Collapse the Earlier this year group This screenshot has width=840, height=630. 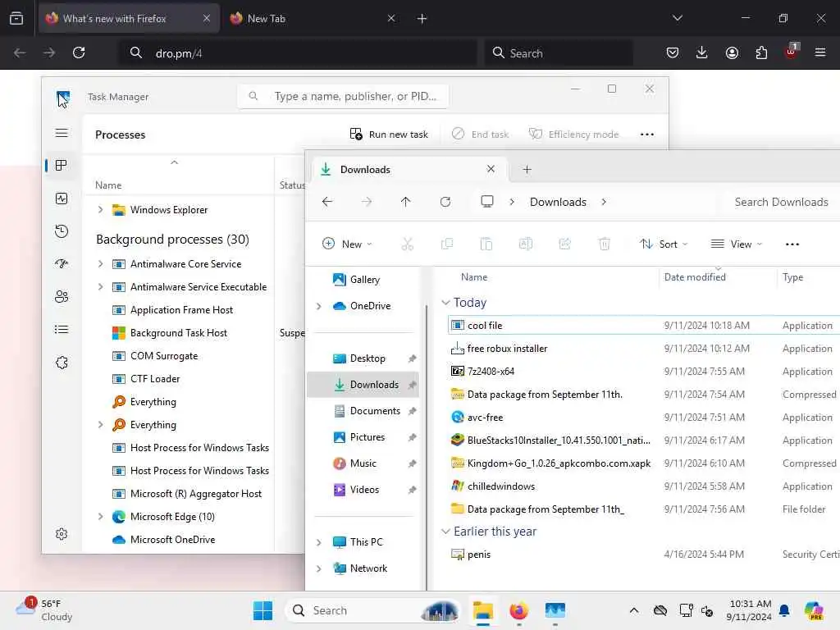click(x=445, y=532)
